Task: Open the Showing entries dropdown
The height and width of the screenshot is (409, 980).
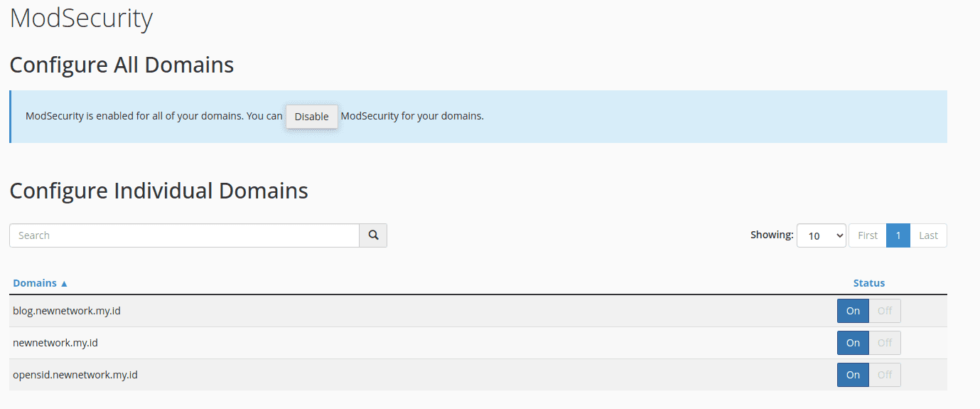Action: coord(822,235)
